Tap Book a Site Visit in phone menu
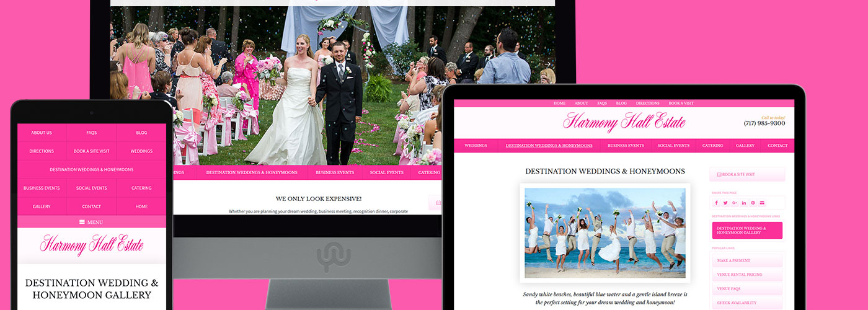This screenshot has height=310, width=868. [x=92, y=151]
